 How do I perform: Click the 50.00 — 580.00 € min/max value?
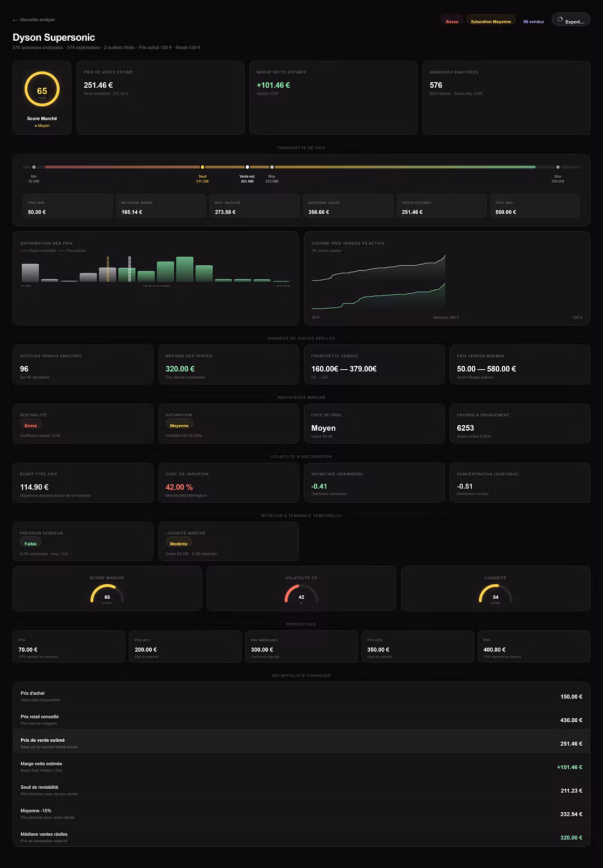pos(486,369)
